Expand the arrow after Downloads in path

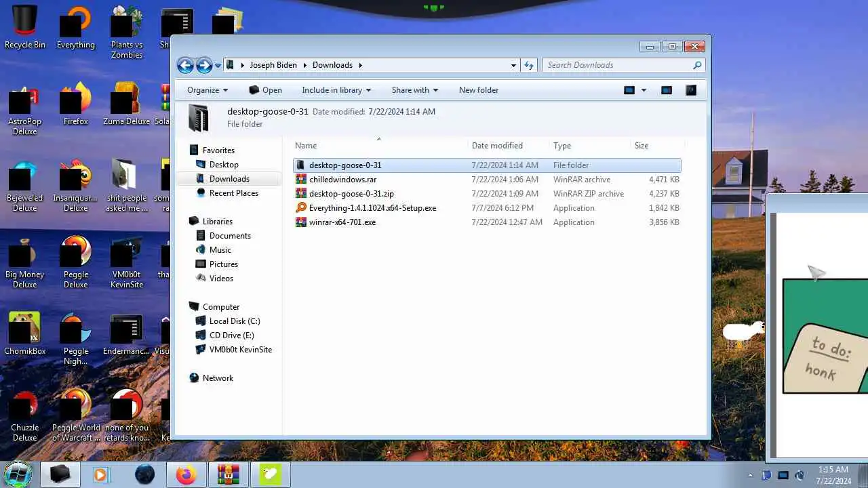pos(361,66)
